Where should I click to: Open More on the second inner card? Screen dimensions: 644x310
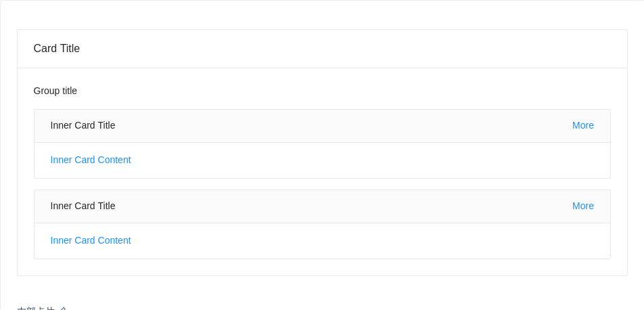[x=582, y=206]
